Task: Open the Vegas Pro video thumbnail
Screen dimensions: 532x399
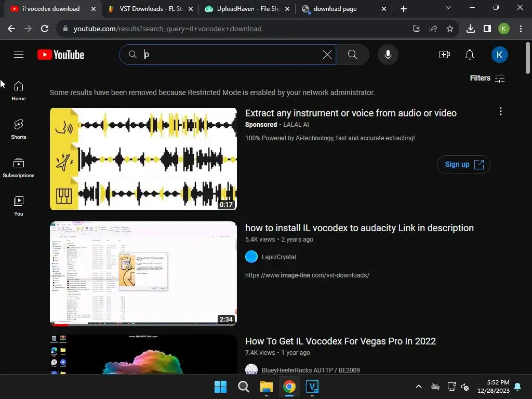Action: point(143,354)
